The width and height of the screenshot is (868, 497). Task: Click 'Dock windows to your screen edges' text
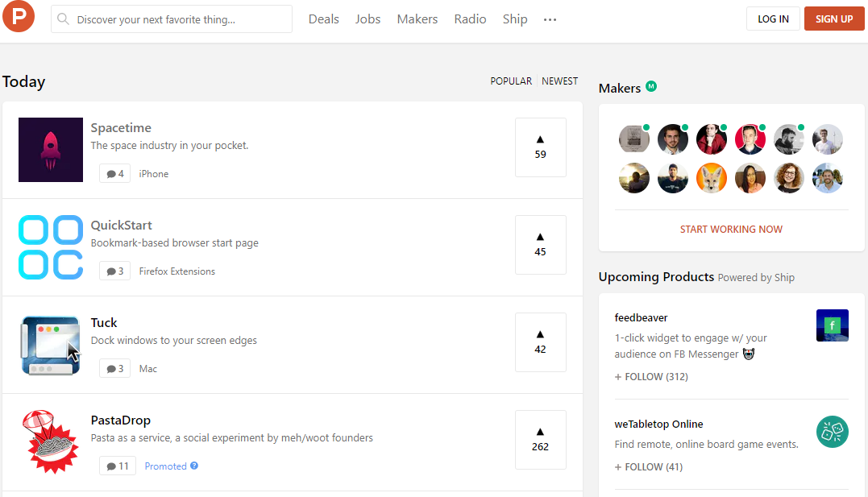coord(174,341)
